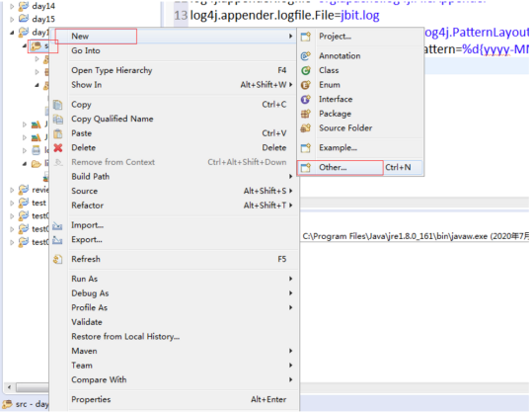Choose Go Into from context menu
This screenshot has height=413, width=532.
pyautogui.click(x=175, y=50)
